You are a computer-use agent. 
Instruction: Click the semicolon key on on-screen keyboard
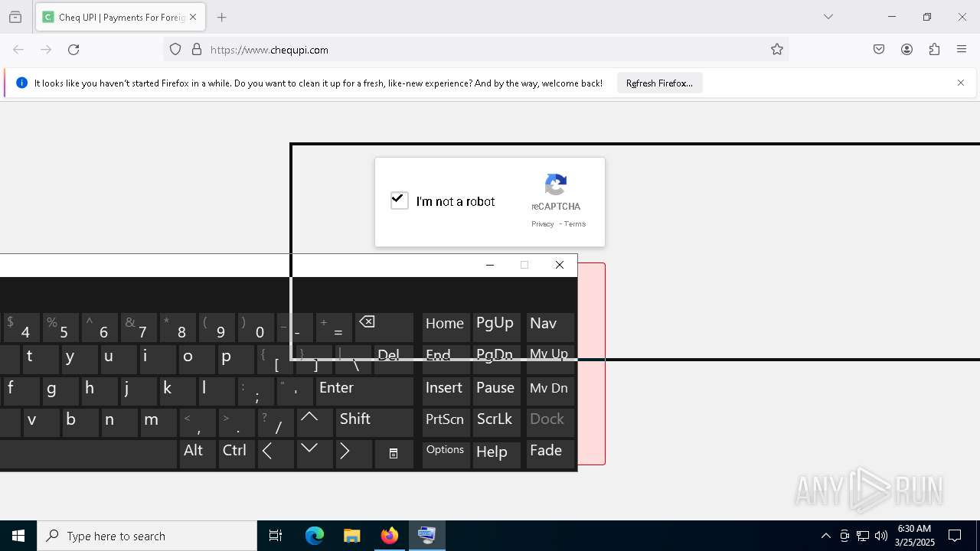pos(256,390)
